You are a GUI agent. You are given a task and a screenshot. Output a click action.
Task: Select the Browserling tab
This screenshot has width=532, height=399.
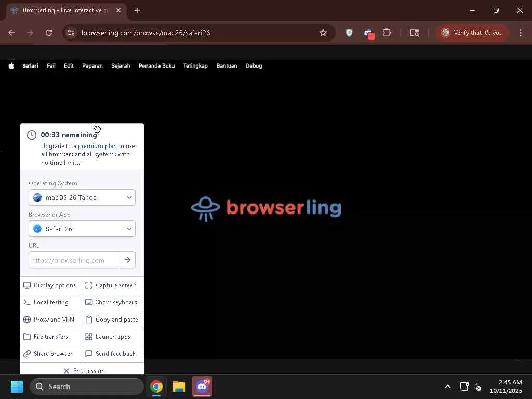pos(66,10)
